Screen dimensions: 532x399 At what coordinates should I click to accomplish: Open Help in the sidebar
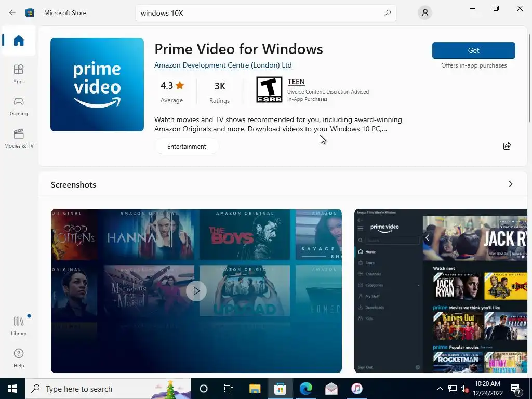tap(19, 358)
